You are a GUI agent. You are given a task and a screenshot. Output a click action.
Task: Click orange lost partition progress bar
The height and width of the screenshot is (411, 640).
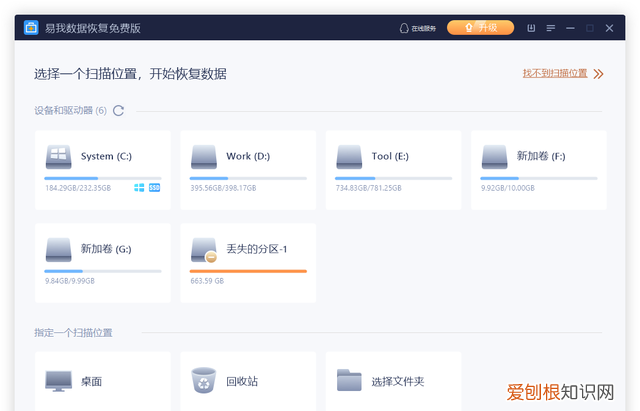248,271
